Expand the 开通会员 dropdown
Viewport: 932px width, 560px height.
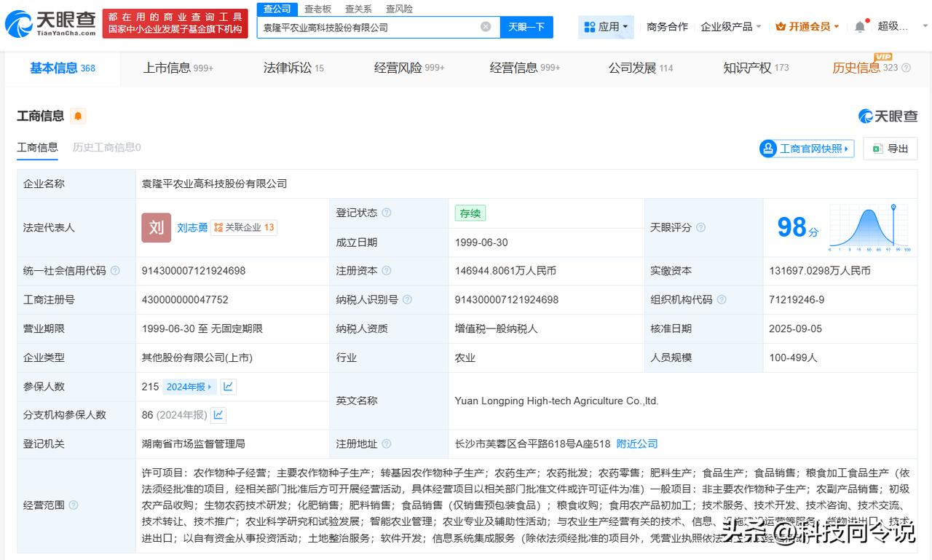pos(807,27)
